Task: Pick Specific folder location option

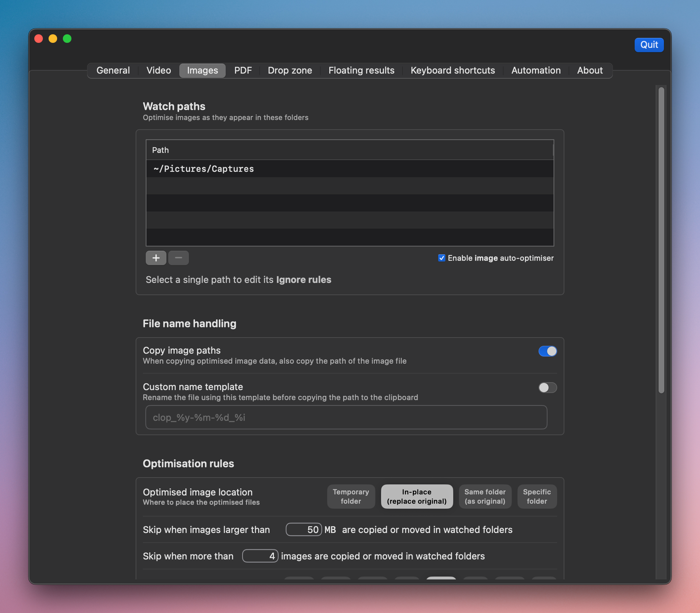Action: tap(537, 497)
